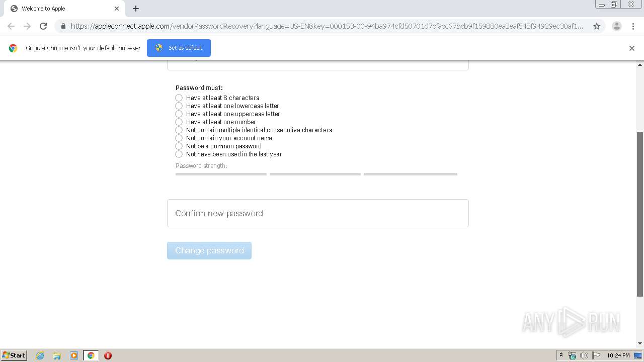This screenshot has width=644, height=362.
Task: Click the scrollbar up arrow
Action: click(x=640, y=65)
